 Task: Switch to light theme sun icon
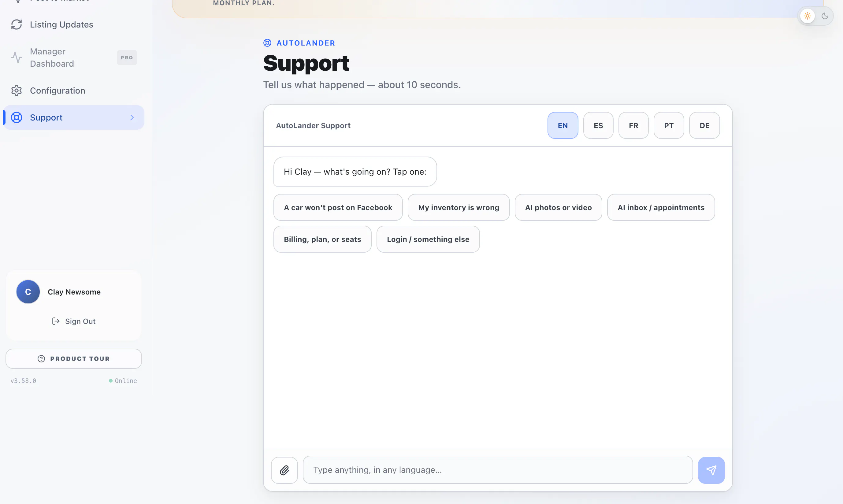(807, 16)
